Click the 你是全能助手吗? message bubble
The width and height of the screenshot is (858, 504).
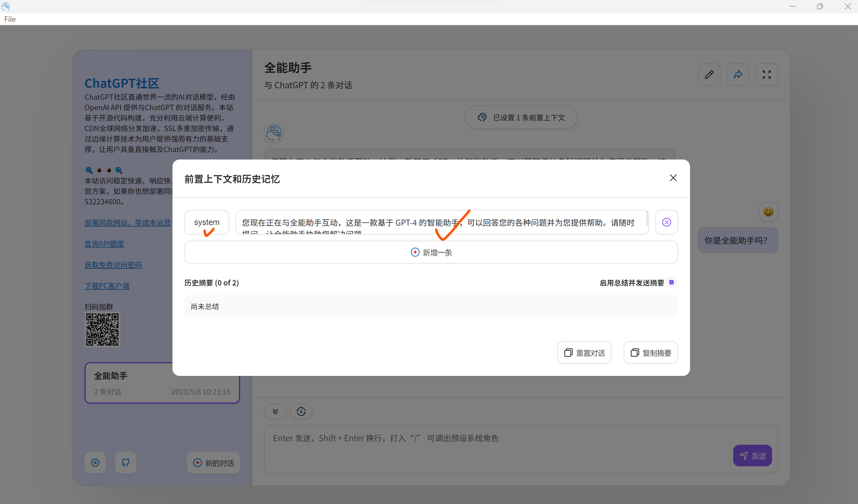[738, 240]
